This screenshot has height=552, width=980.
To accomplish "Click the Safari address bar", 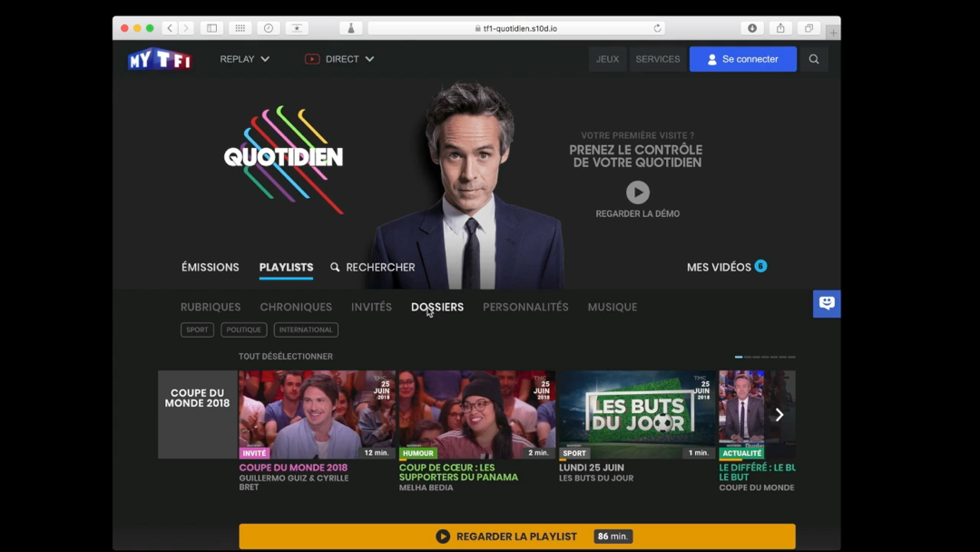I will click(516, 28).
